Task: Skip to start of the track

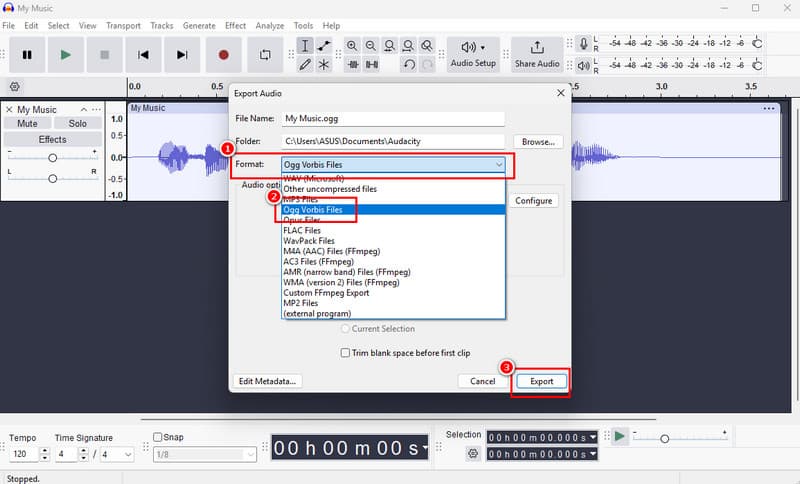Action: coord(143,55)
